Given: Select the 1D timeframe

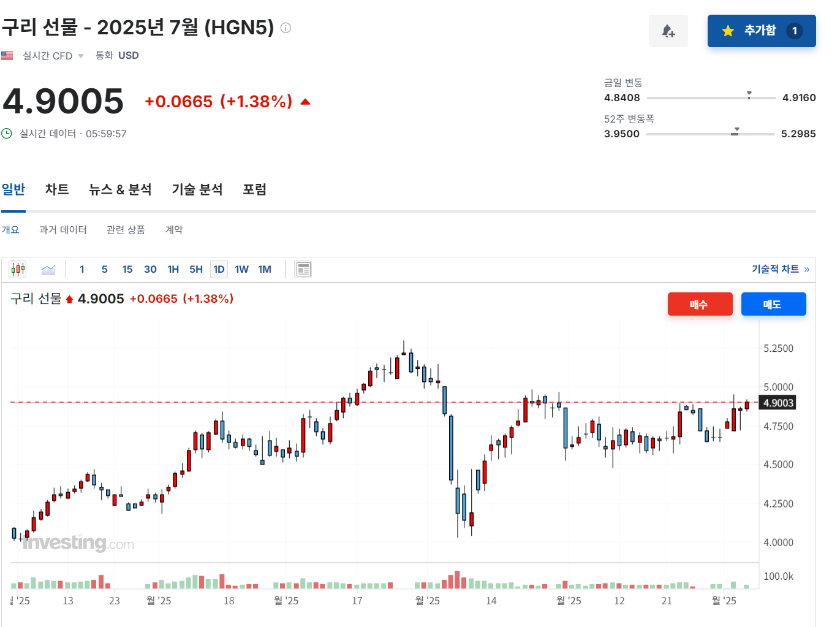Looking at the screenshot, I should (219, 268).
